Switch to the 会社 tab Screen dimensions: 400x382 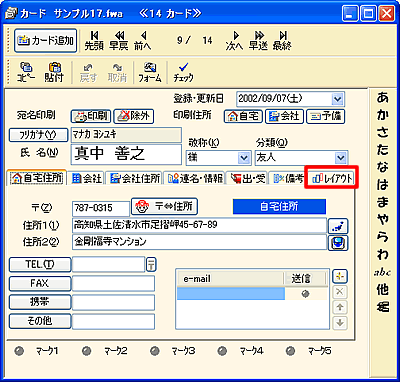[86, 178]
